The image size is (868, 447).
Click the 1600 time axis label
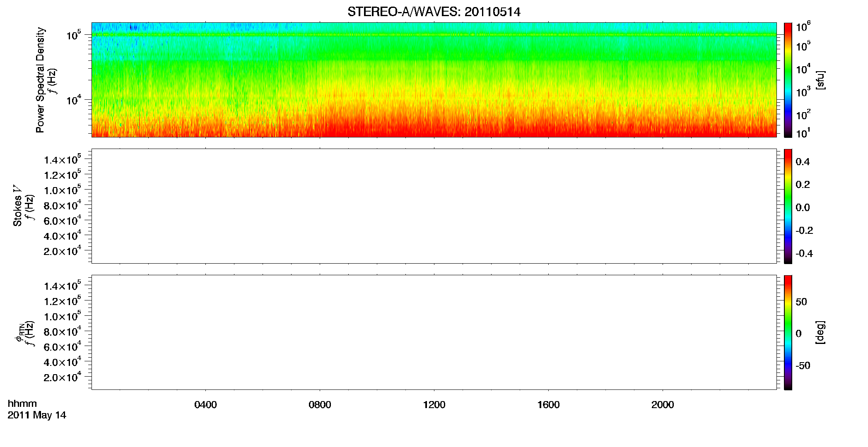click(548, 405)
